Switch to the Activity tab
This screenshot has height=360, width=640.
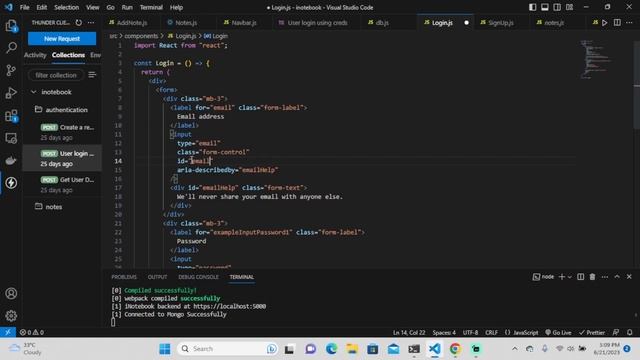35,55
